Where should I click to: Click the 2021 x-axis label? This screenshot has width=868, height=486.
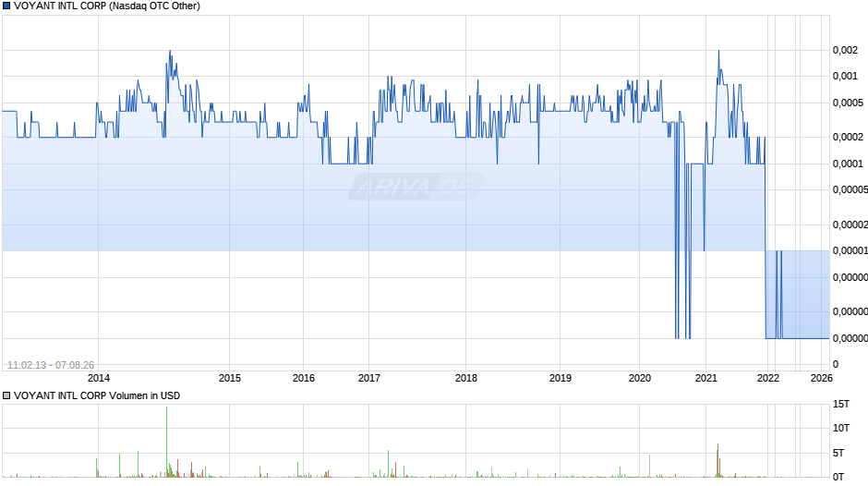point(705,378)
